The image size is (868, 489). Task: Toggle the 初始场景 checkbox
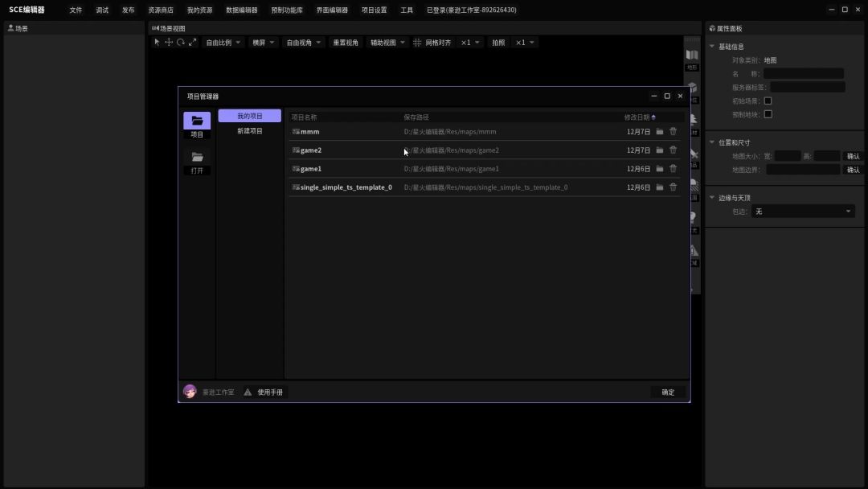click(x=768, y=101)
